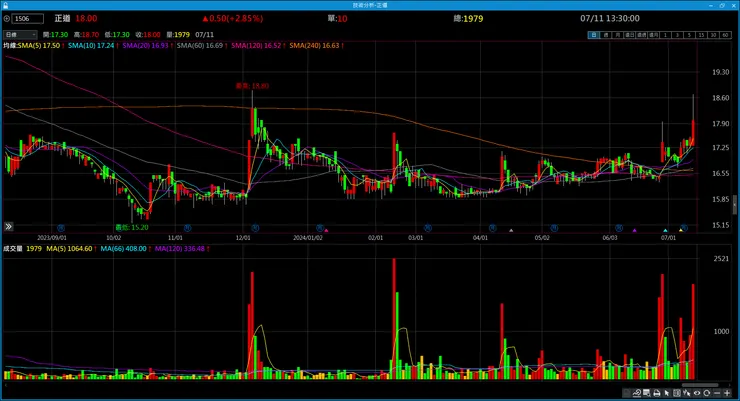Click the magenta triangle marker after 2024/01/02
This screenshot has width=740, height=401.
326,230
